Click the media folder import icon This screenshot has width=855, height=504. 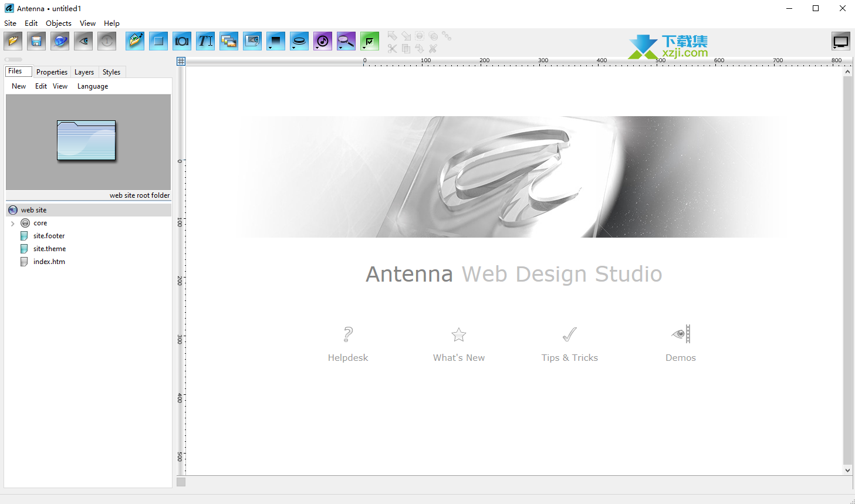point(135,41)
